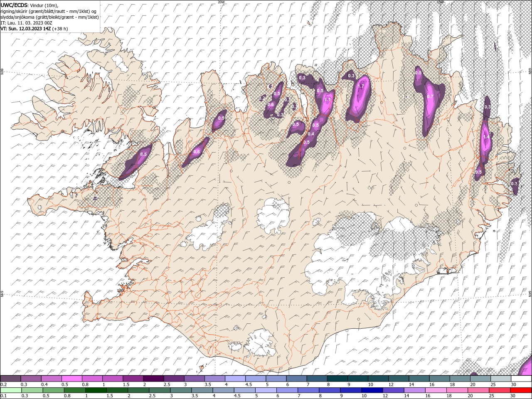
Task: Click the 1.1 snowfall value on the map
Action: 327,100
